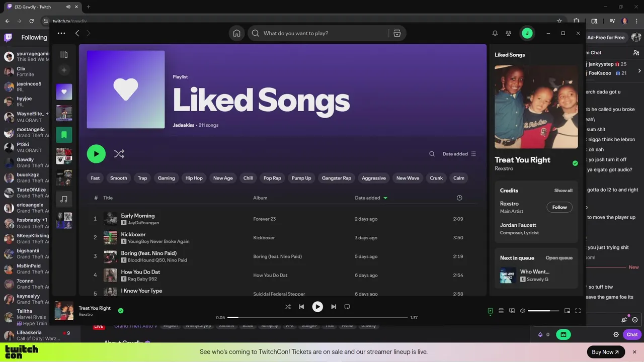Screen dimensions: 644x362
Task: Open Forever 23 album link
Action: coord(265,219)
